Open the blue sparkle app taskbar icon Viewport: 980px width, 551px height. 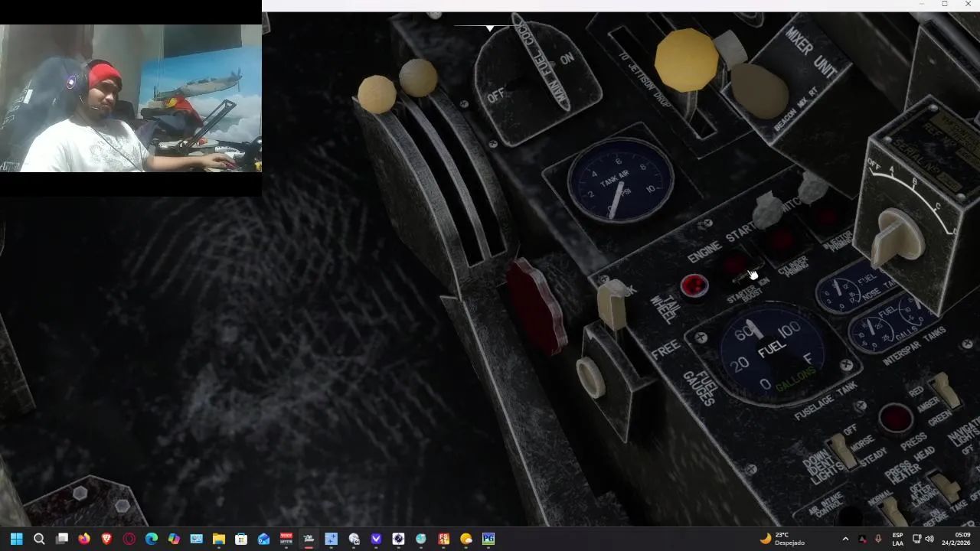(x=331, y=539)
